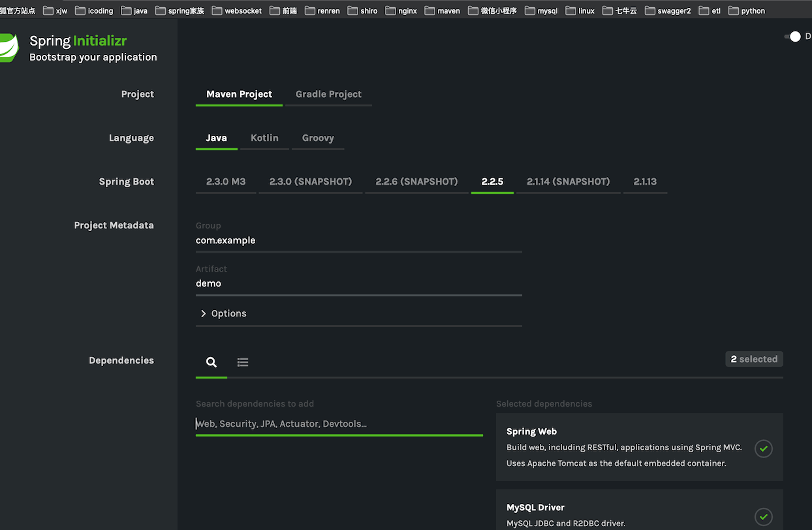
Task: Open the nginx bookmark folder
Action: tap(401, 10)
